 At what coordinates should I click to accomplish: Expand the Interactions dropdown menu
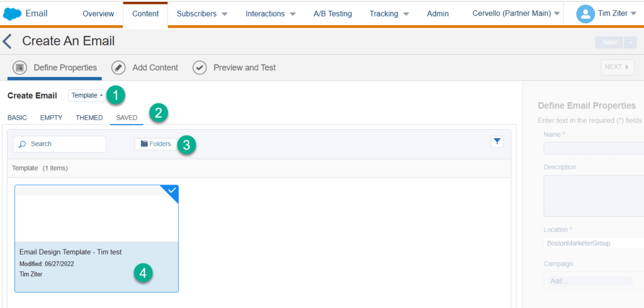[270, 14]
